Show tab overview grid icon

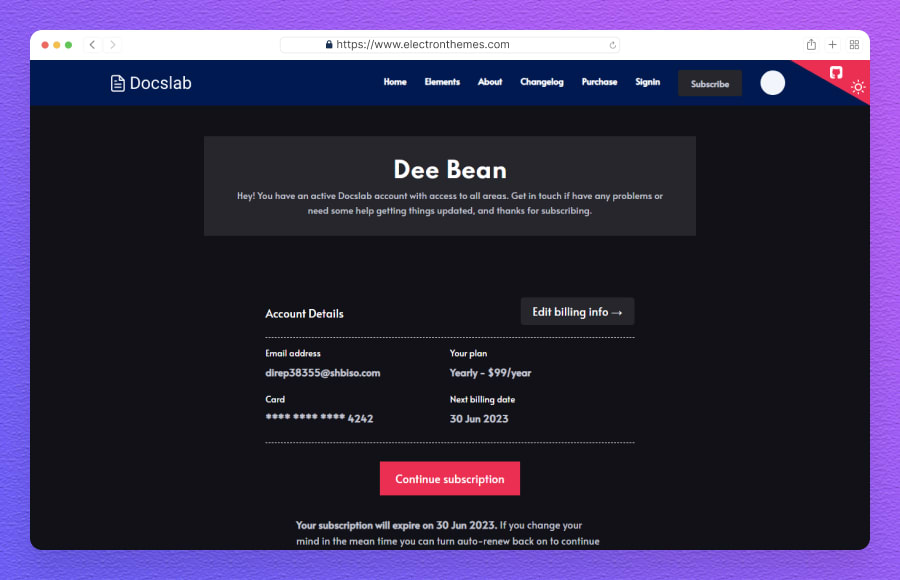pyautogui.click(x=854, y=45)
